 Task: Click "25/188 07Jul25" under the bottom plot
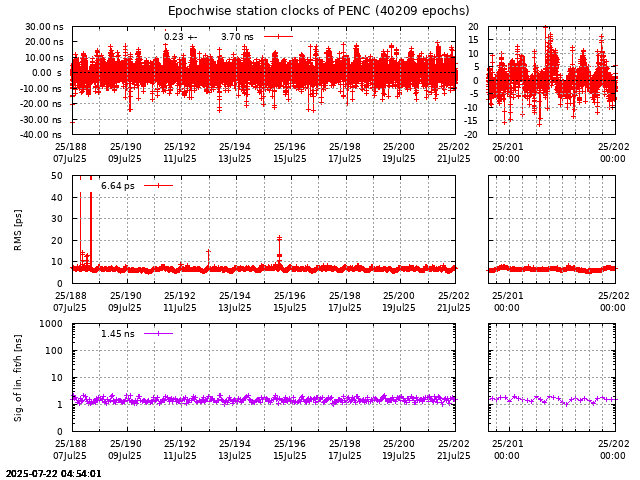pyautogui.click(x=70, y=450)
